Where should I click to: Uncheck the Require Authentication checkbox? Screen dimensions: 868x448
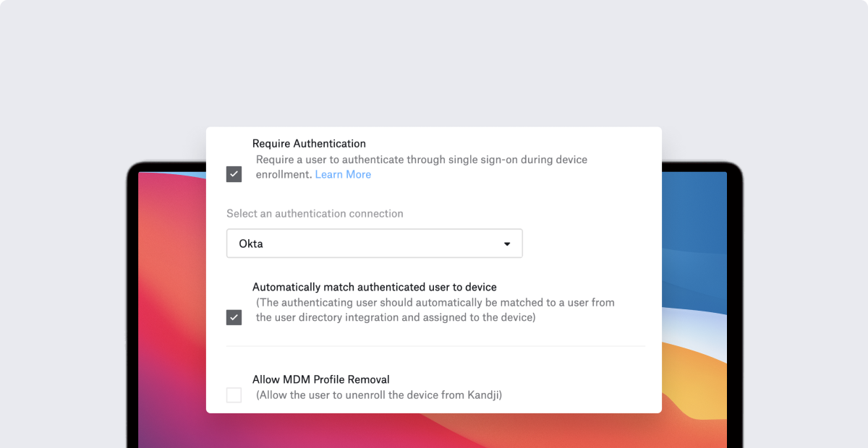[234, 173]
